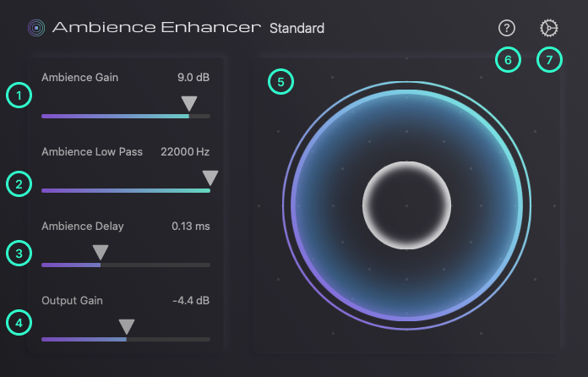The height and width of the screenshot is (377, 588).
Task: Select the -4.4 dB Output Gain value
Action: (190, 300)
